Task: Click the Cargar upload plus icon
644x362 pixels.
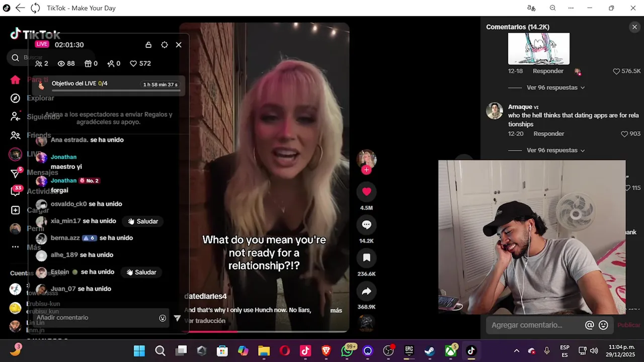Action: (x=16, y=210)
